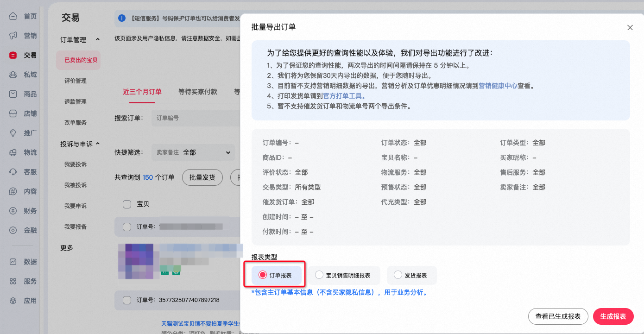Image resolution: width=644 pixels, height=334 pixels.
Task: Click the 数据 chart icon
Action: pyautogui.click(x=13, y=262)
